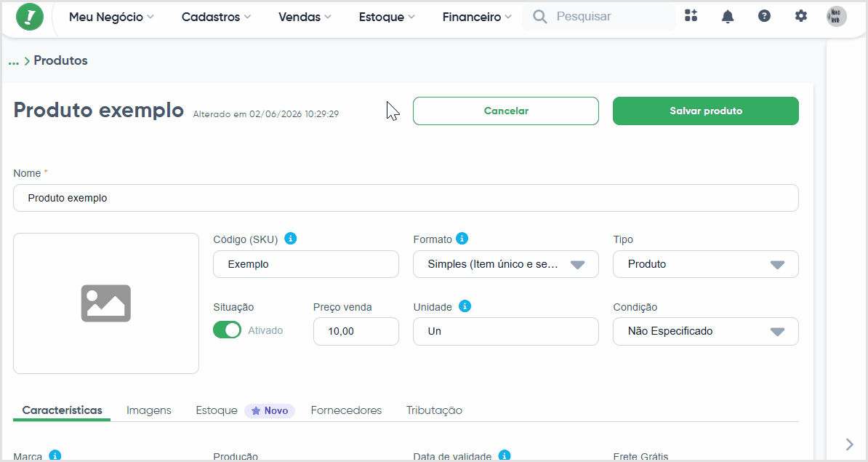The width and height of the screenshot is (868, 462).
Task: Show info for Data de validade
Action: coord(504,455)
